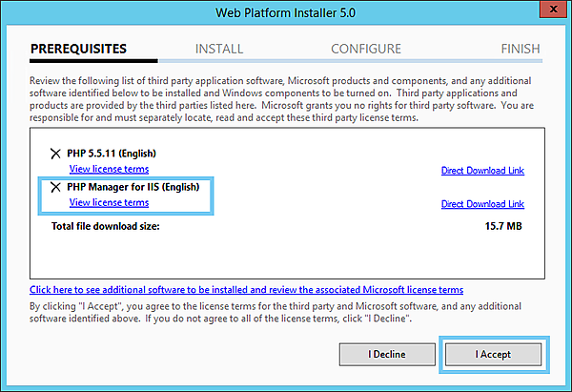Click link to see additional software to install
The height and width of the screenshot is (392, 572).
247,289
